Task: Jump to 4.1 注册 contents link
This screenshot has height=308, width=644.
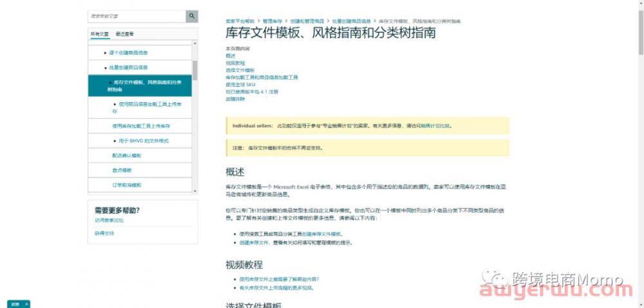Action: pos(252,92)
